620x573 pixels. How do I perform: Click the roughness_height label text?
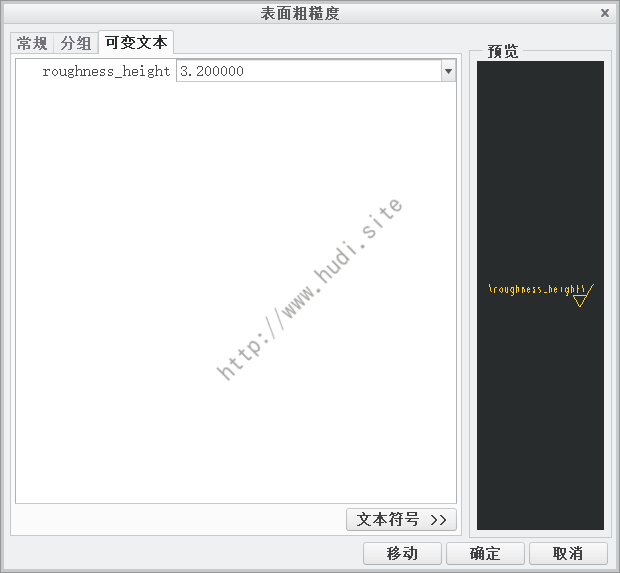(106, 71)
